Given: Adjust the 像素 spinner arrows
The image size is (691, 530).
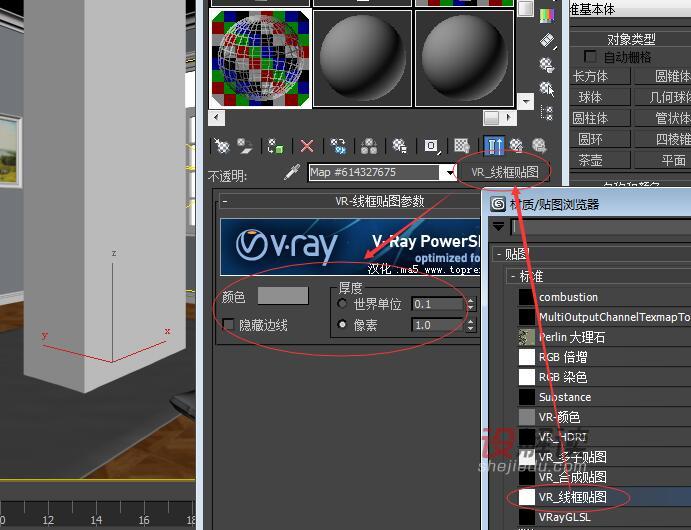Looking at the screenshot, I should coord(471,325).
